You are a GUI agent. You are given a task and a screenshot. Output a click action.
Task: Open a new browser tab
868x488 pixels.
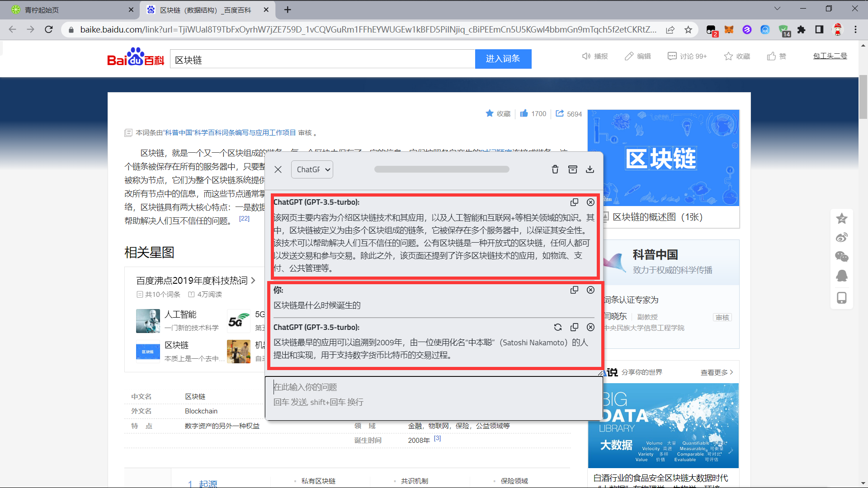point(288,9)
